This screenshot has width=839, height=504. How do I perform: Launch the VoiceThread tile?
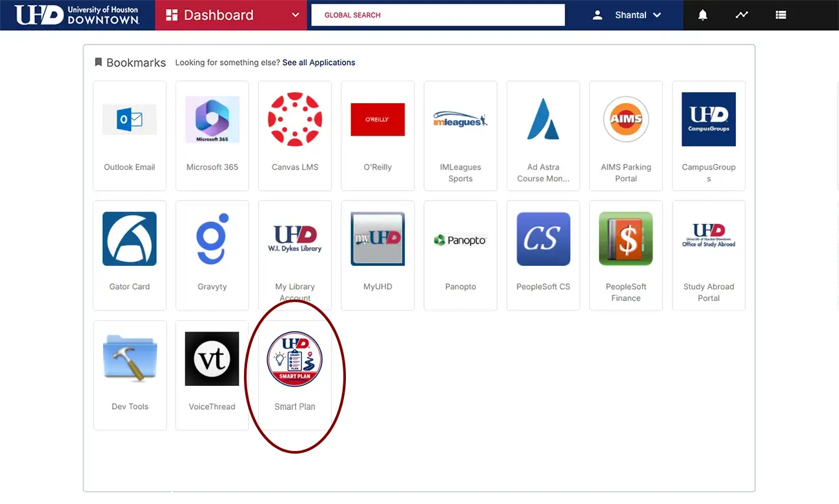click(x=212, y=375)
